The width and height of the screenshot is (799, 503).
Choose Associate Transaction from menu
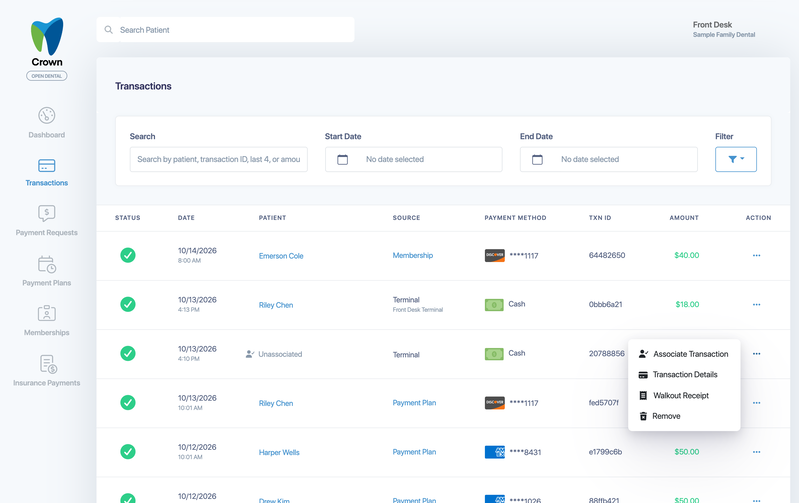coord(683,354)
